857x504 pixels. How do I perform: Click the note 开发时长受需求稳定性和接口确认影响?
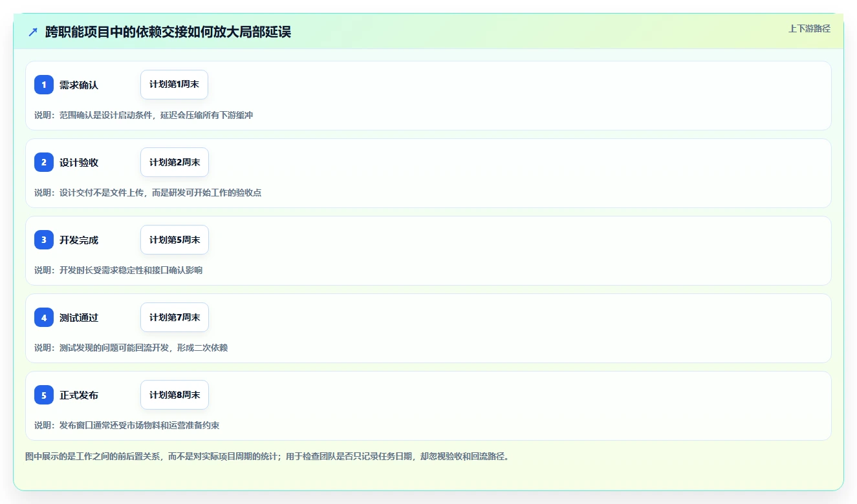(131, 270)
